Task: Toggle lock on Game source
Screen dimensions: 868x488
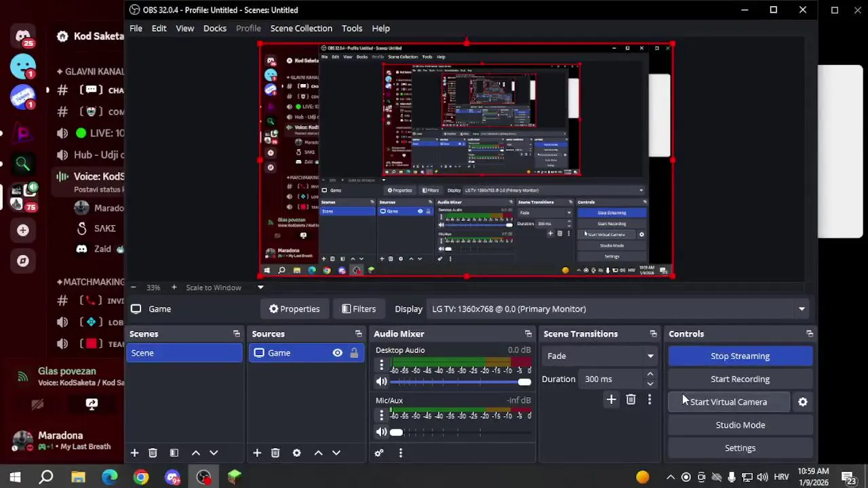Action: click(354, 353)
